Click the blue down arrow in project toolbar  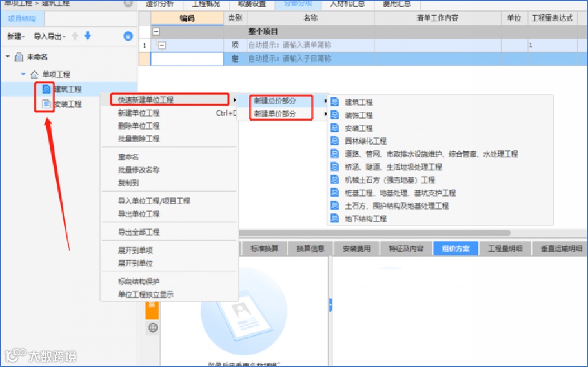pos(88,36)
